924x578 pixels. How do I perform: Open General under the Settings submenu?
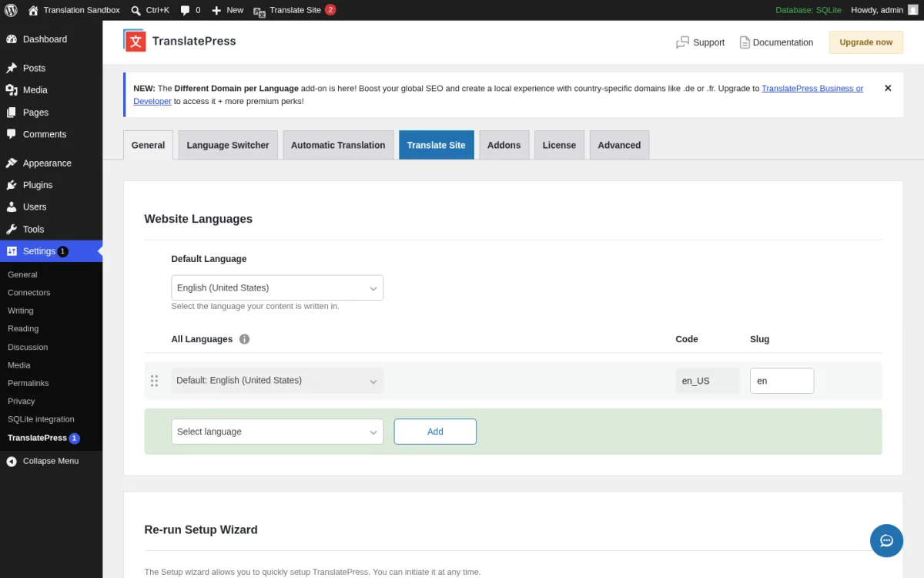click(x=22, y=274)
